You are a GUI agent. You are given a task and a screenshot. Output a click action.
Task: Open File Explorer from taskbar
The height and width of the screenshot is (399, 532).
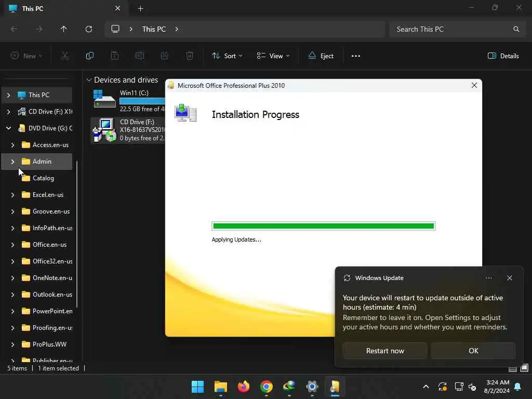coord(220,387)
